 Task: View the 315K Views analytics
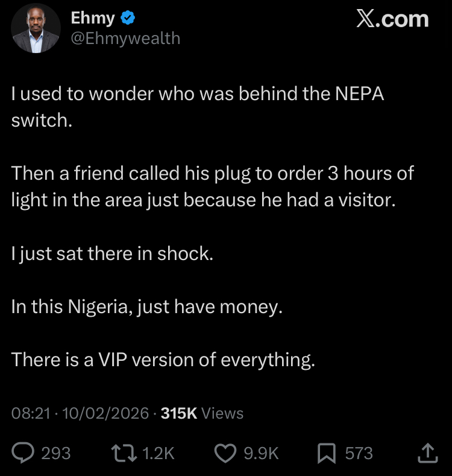point(202,413)
